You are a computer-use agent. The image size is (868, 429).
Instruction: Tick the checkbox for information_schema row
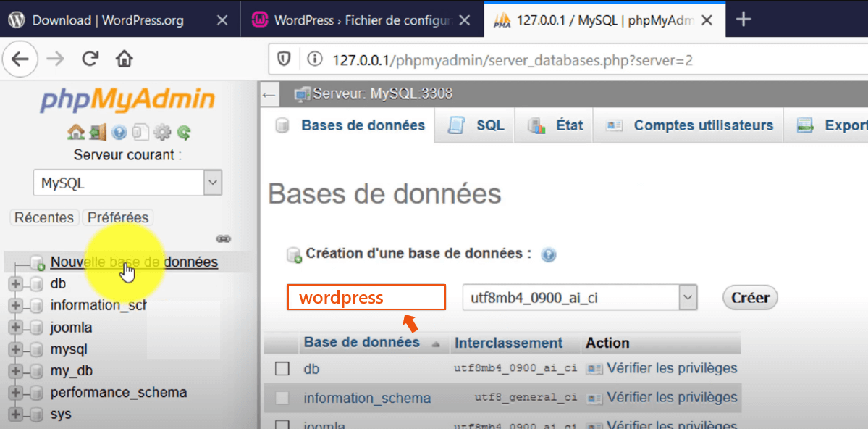coord(282,398)
